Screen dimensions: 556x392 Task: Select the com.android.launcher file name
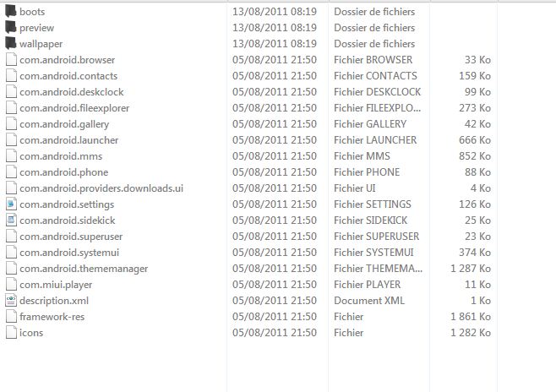tap(68, 140)
